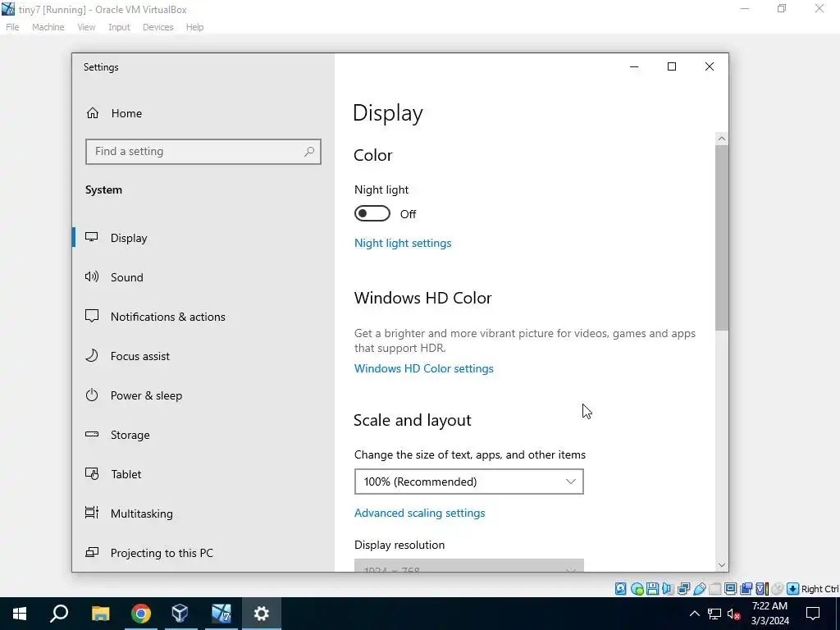Click VirtualBox recording indicator icon
This screenshot has width=840, height=630.
tap(746, 589)
